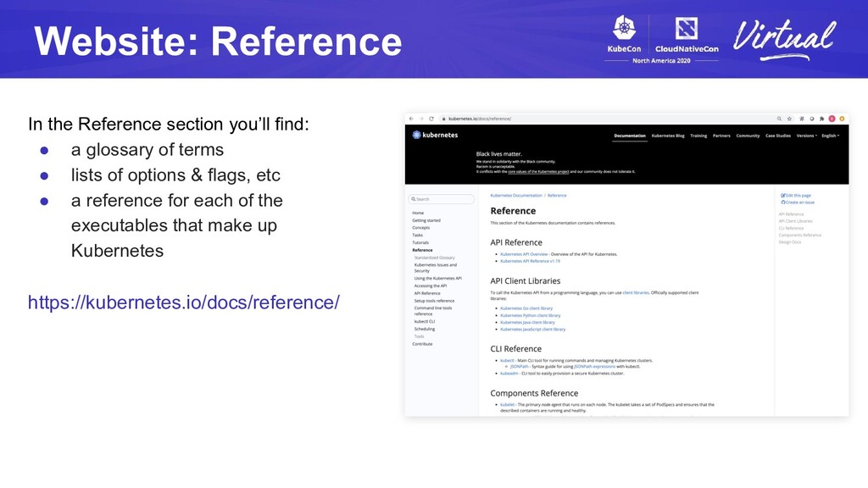Open Case Studies in top nav

[x=778, y=136]
